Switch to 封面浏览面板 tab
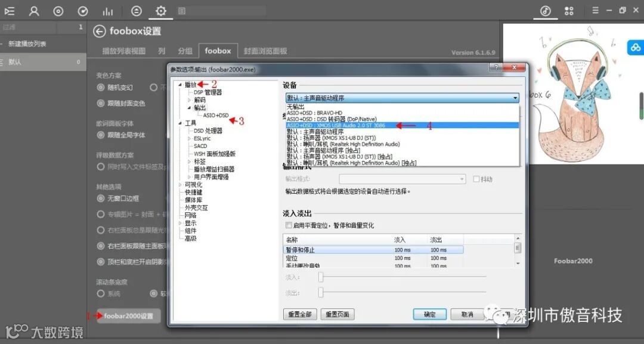 coord(265,51)
